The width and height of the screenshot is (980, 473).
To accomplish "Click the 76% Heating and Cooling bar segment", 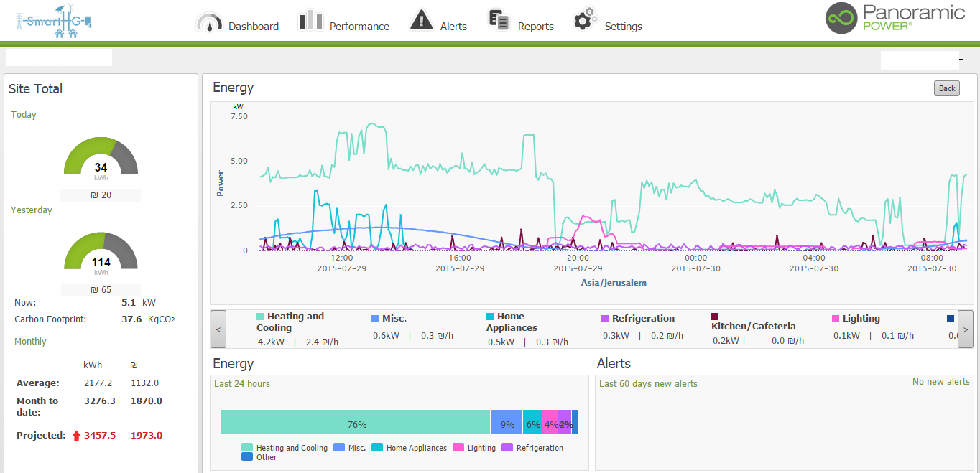I will click(356, 423).
